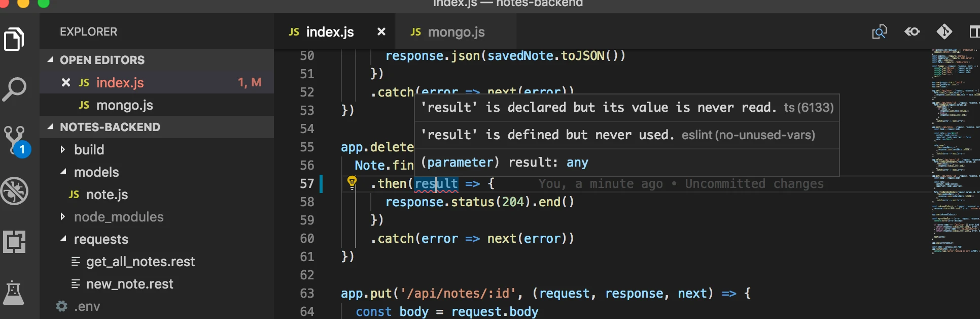Click '.catch(error => next(error))' on line 60
This screenshot has width=980, height=319.
(x=472, y=238)
